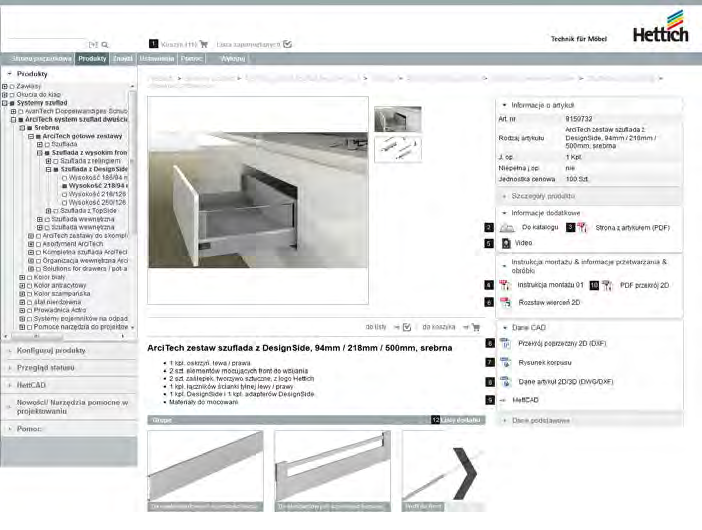Open the saved list checkmark icon
The image size is (702, 530).
click(287, 44)
